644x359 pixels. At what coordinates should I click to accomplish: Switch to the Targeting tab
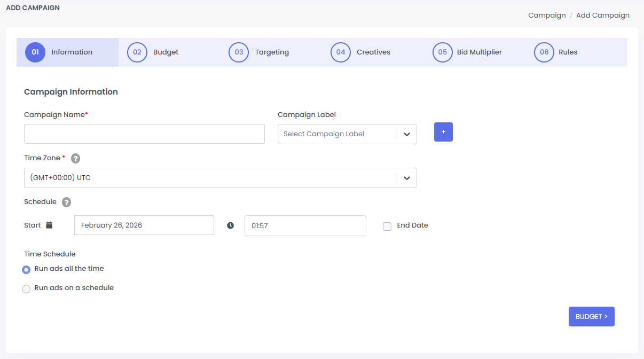[272, 52]
